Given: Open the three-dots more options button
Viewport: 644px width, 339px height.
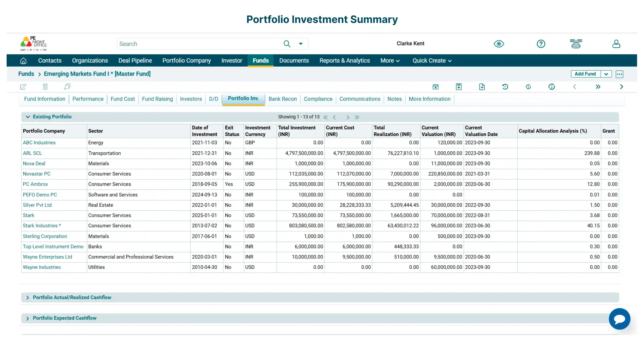Looking at the screenshot, I should [x=619, y=74].
